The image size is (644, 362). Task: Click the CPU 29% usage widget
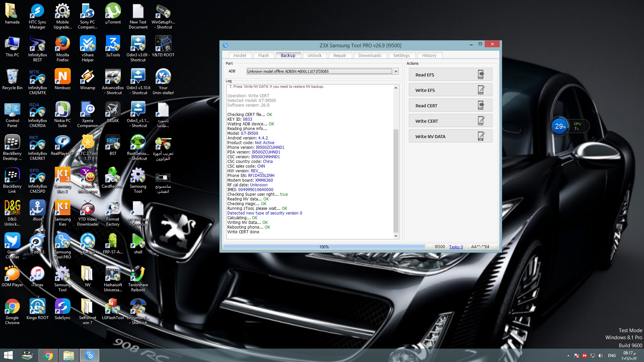coord(570,126)
